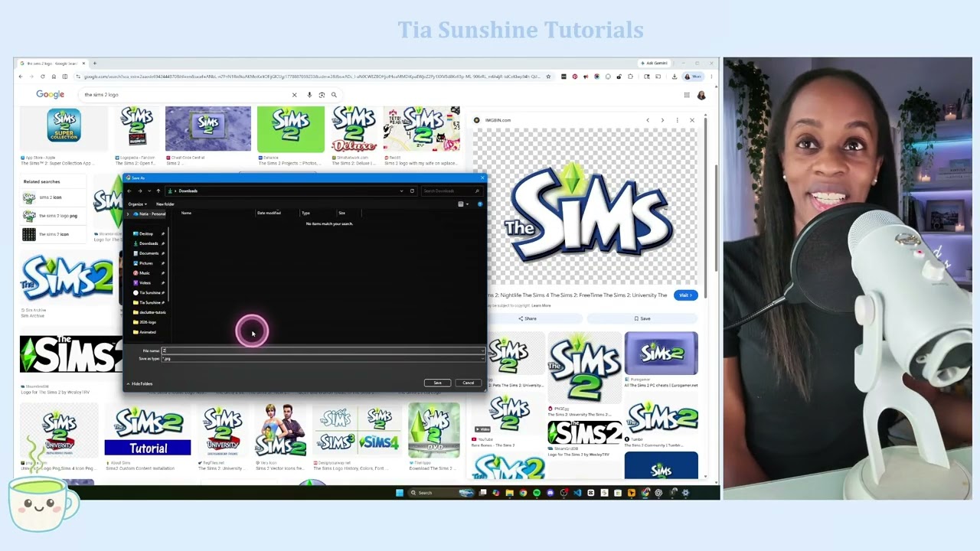
Task: Open the Google account avatar
Action: (x=701, y=95)
